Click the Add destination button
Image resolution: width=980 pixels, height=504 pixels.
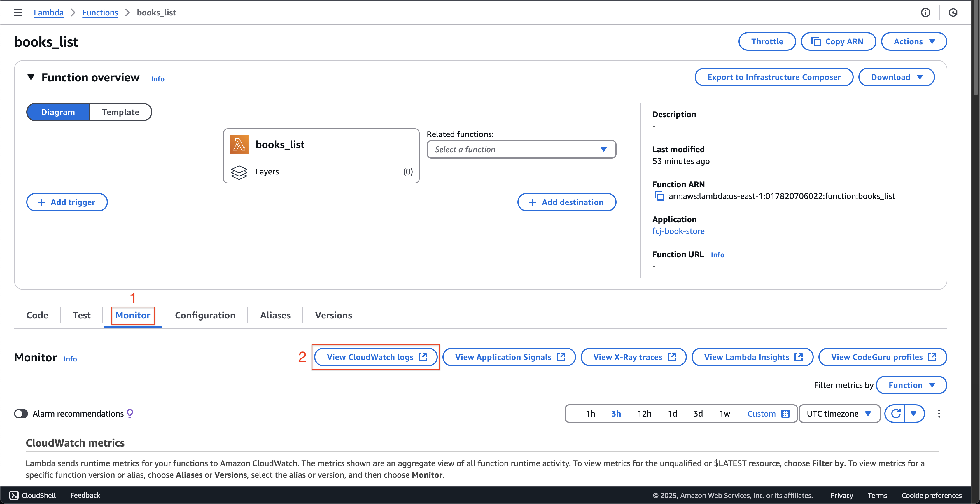(x=566, y=202)
